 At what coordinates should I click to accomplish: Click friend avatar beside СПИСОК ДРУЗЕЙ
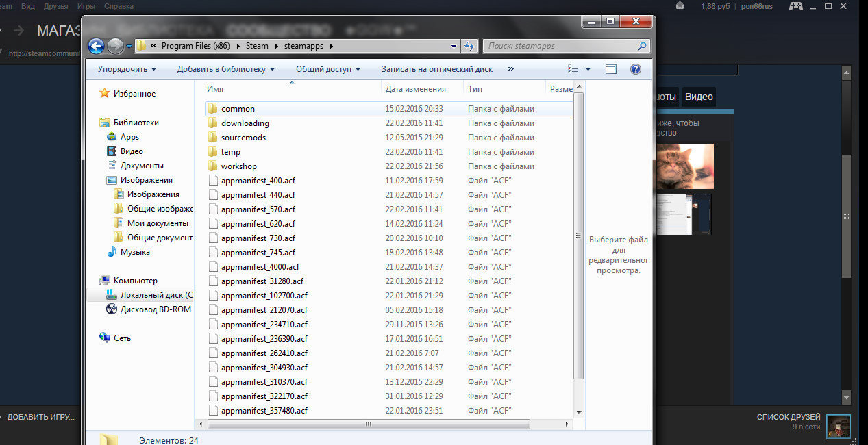(839, 426)
